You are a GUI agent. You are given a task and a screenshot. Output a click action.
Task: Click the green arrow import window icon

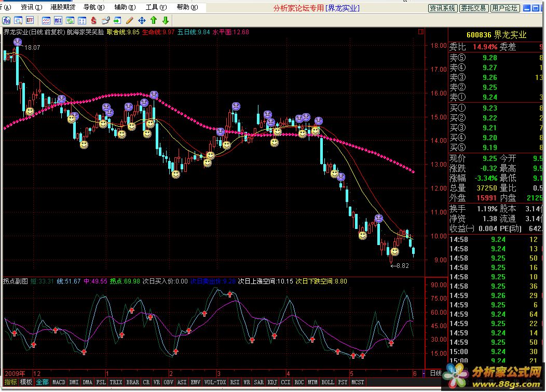point(118,21)
